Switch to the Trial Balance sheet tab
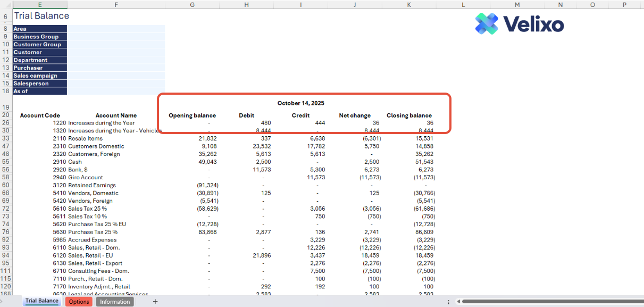The height and width of the screenshot is (307, 644). tap(41, 301)
